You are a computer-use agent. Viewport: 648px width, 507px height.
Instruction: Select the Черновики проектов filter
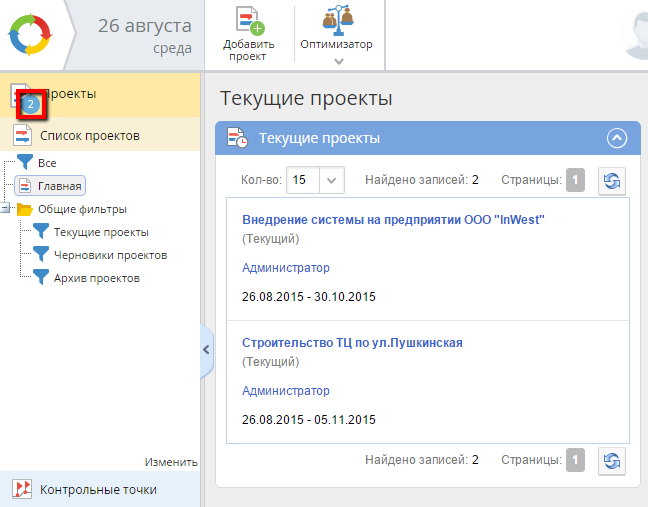[x=110, y=255]
